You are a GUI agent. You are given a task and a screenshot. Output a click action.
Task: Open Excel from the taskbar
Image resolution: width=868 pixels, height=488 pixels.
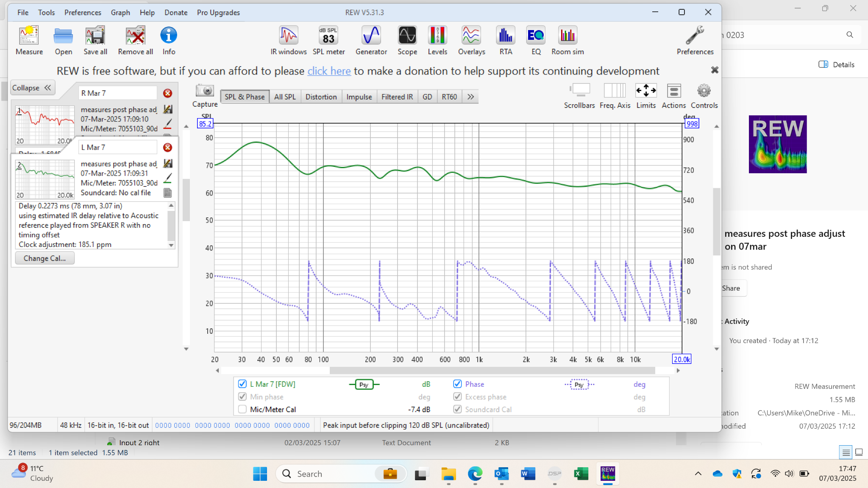581,474
